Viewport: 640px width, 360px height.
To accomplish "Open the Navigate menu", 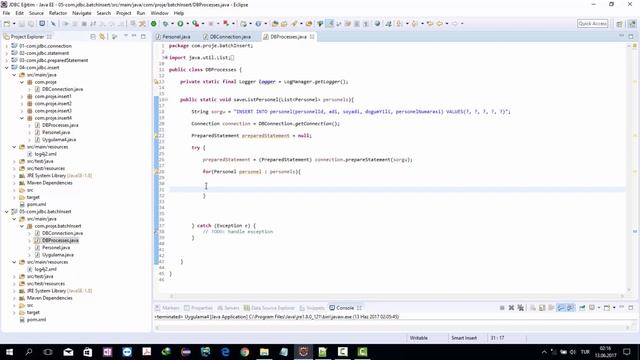I will pos(82,13).
